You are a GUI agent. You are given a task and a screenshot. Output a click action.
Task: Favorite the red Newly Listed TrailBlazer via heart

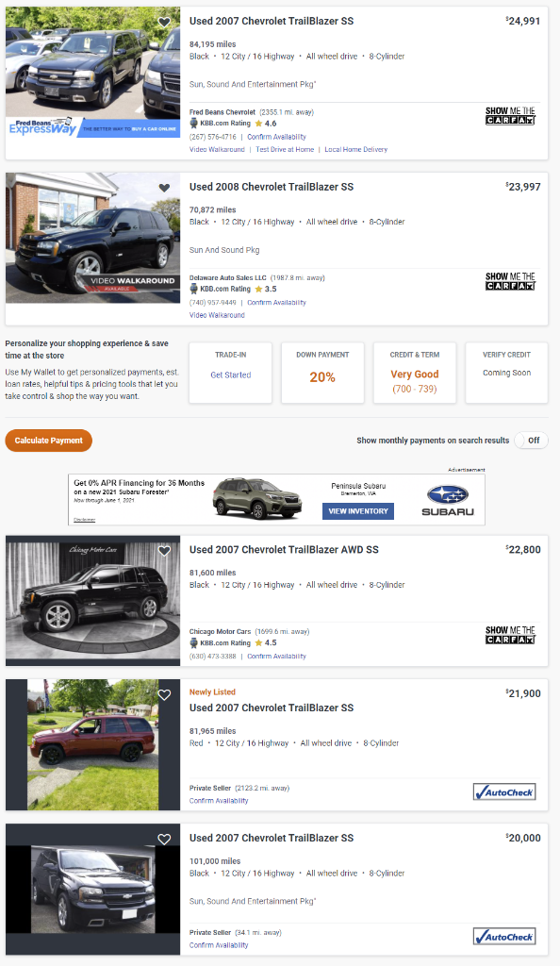164,695
